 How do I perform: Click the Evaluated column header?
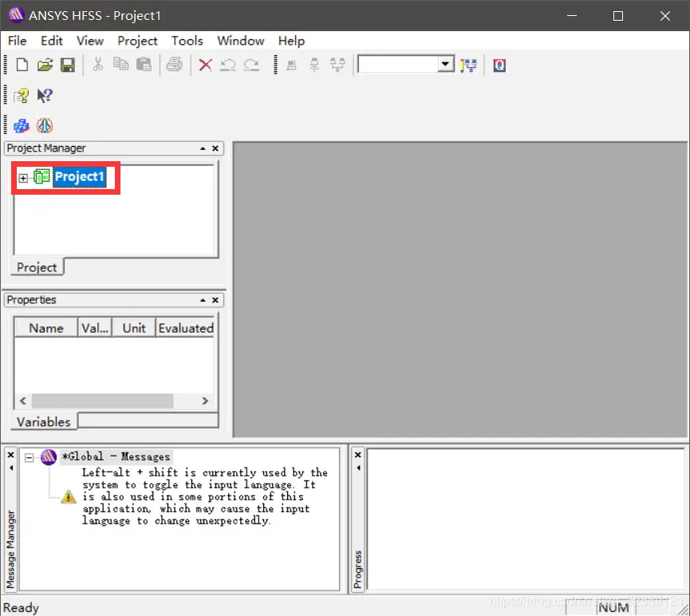tap(185, 328)
